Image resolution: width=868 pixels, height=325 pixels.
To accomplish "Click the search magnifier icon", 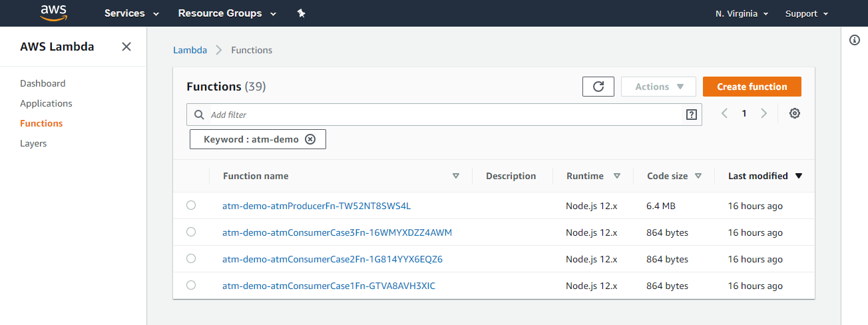I will (x=198, y=115).
